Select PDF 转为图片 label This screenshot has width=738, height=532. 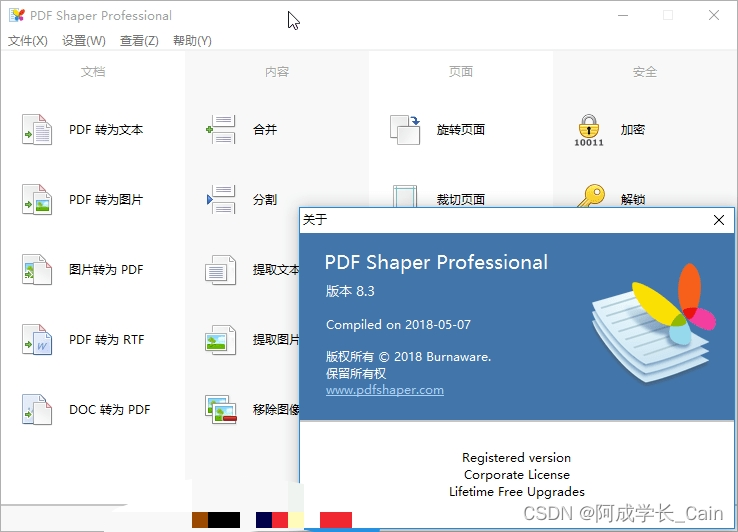tap(106, 200)
